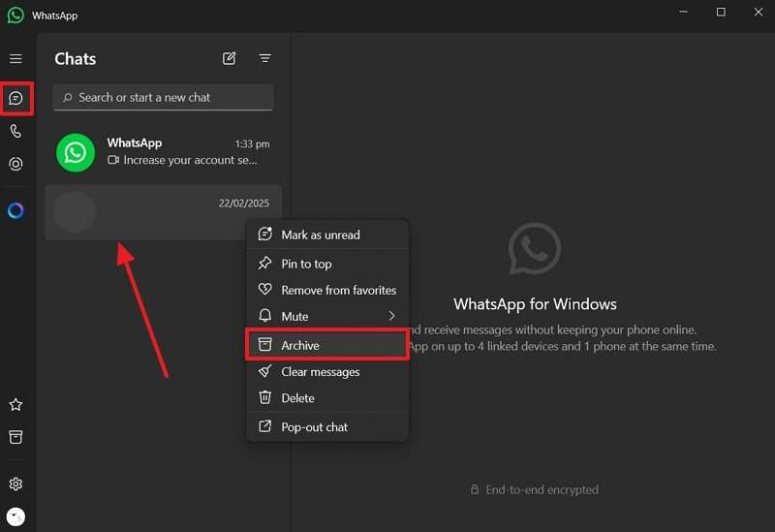Open Archived chats in sidebar

(15, 438)
